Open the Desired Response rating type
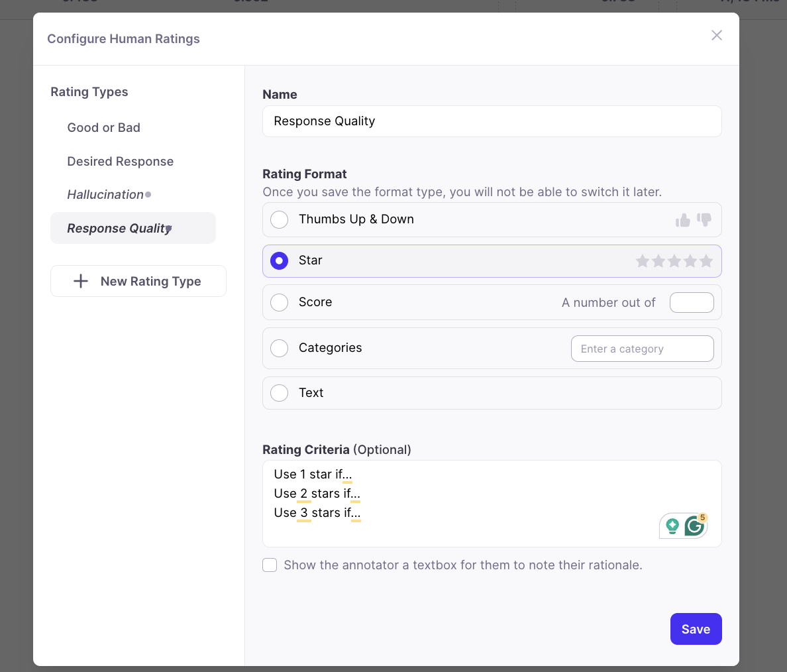This screenshot has height=672, width=787. click(121, 161)
